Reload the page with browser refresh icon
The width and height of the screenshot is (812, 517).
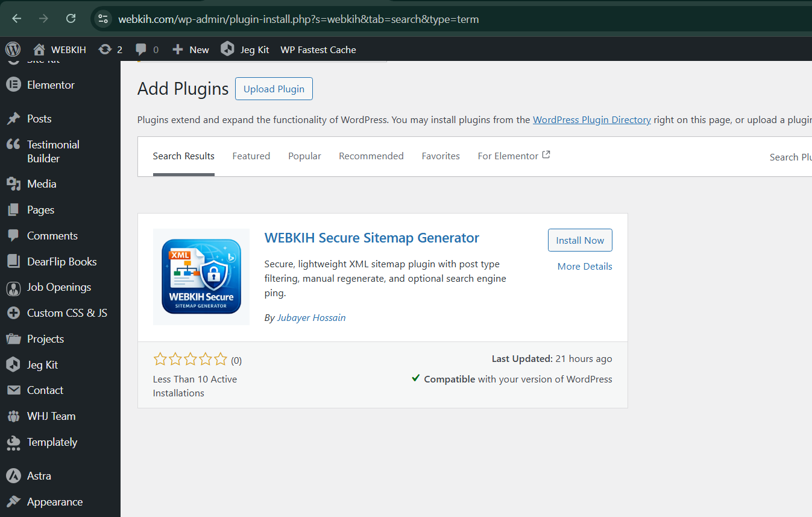click(71, 19)
